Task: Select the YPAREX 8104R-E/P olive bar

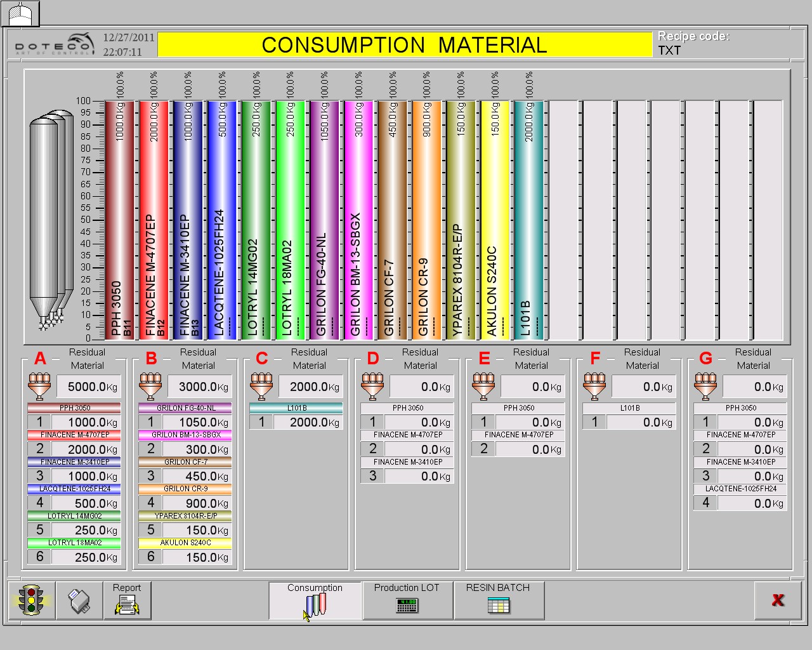Action: 461,220
